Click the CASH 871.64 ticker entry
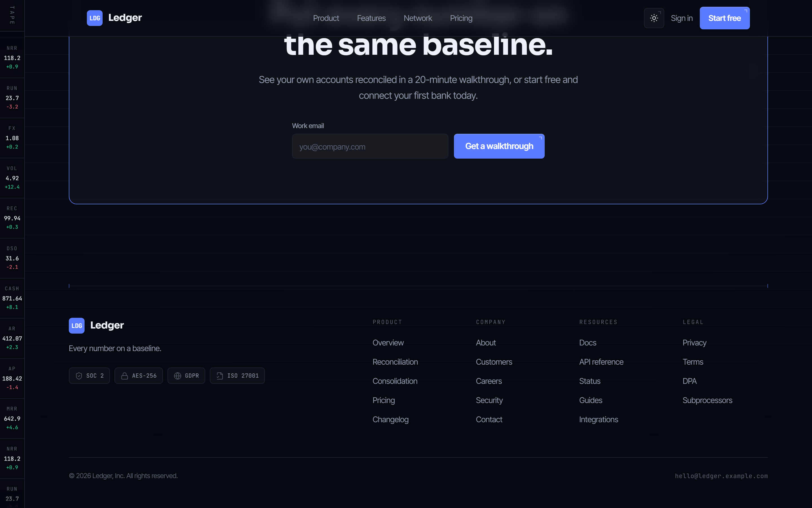 [12, 298]
